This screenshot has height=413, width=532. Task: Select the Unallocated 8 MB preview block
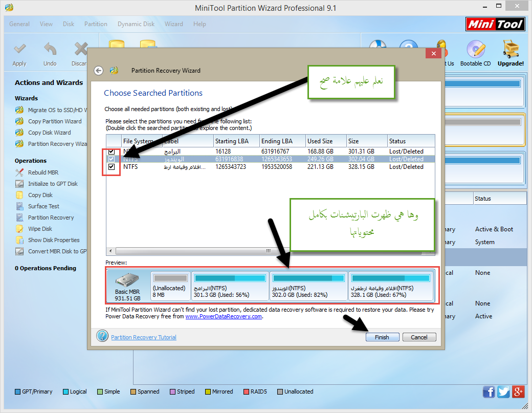coord(170,286)
